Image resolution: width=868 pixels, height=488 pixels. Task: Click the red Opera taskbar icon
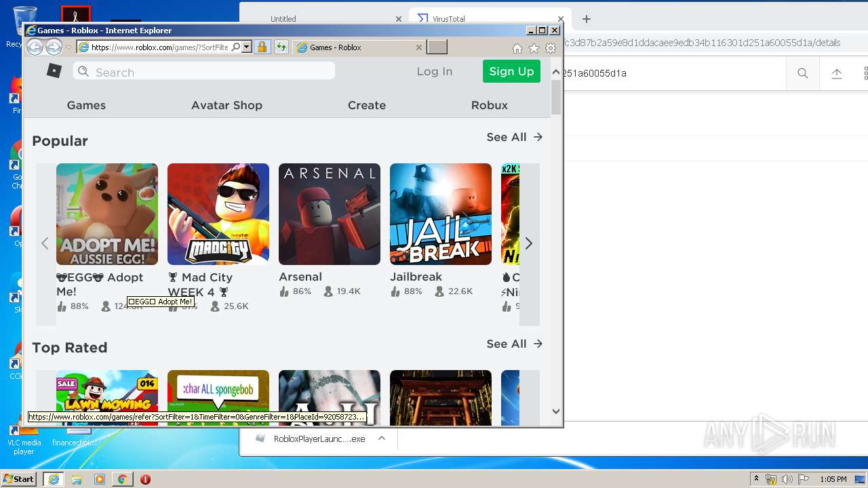tap(145, 479)
